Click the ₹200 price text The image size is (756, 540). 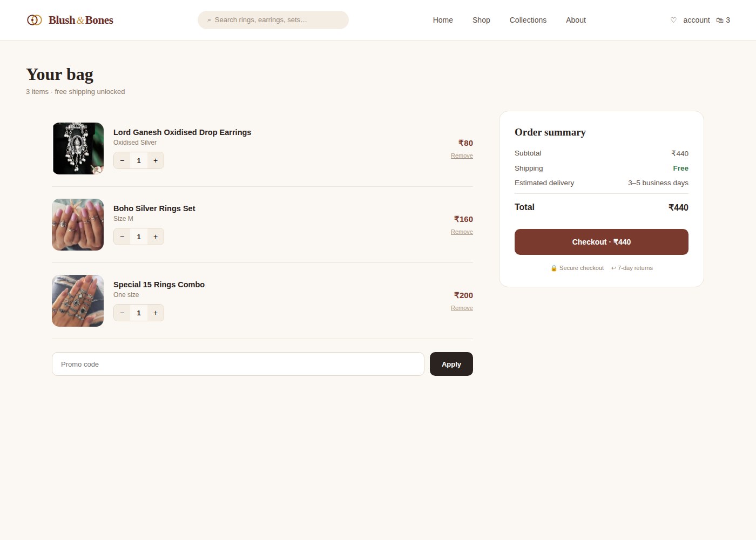click(463, 295)
